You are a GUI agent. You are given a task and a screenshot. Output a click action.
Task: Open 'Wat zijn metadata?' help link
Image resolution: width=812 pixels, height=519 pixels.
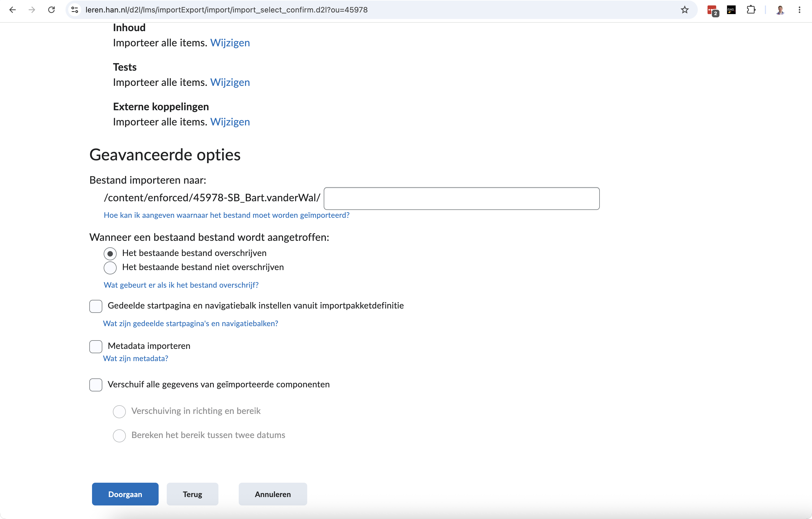point(136,358)
